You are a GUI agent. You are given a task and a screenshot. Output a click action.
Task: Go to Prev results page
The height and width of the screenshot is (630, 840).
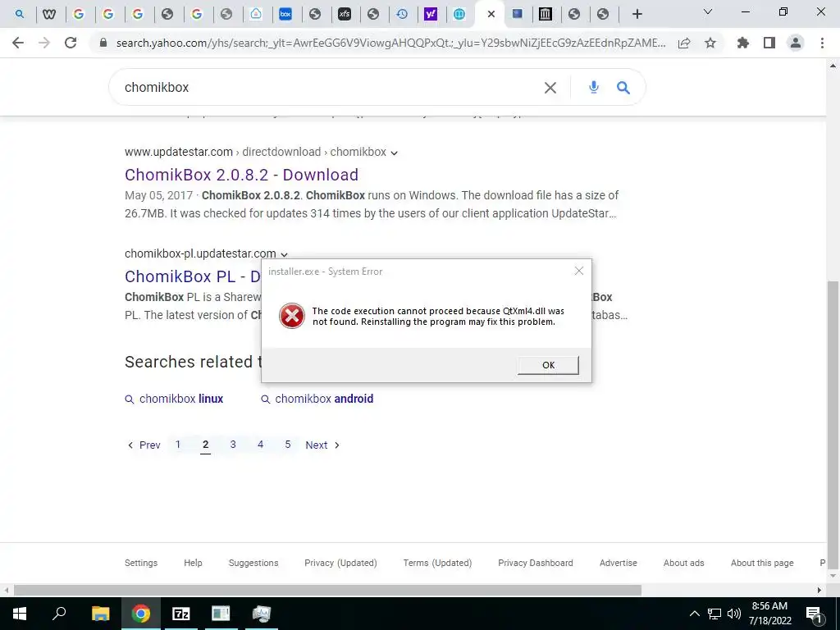[x=144, y=445]
